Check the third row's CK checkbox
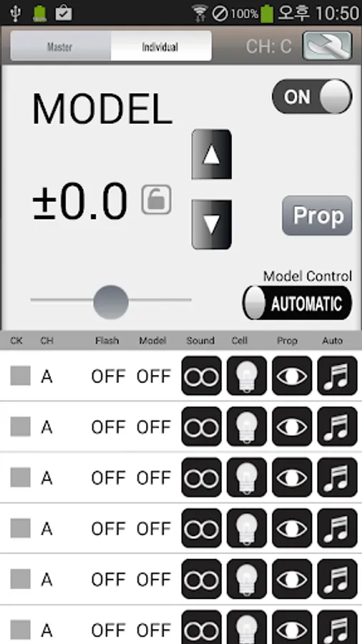 tap(21, 477)
